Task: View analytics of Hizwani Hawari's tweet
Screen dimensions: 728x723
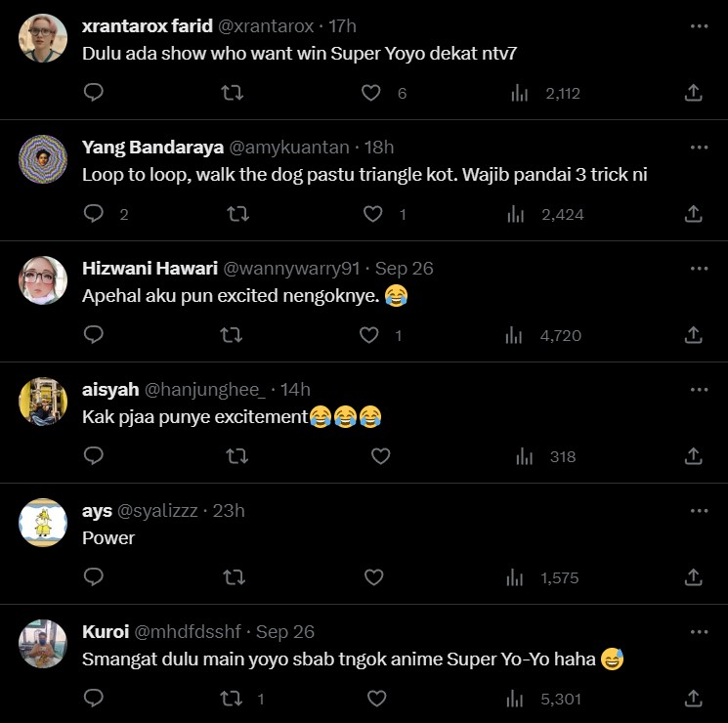Action: 515,335
